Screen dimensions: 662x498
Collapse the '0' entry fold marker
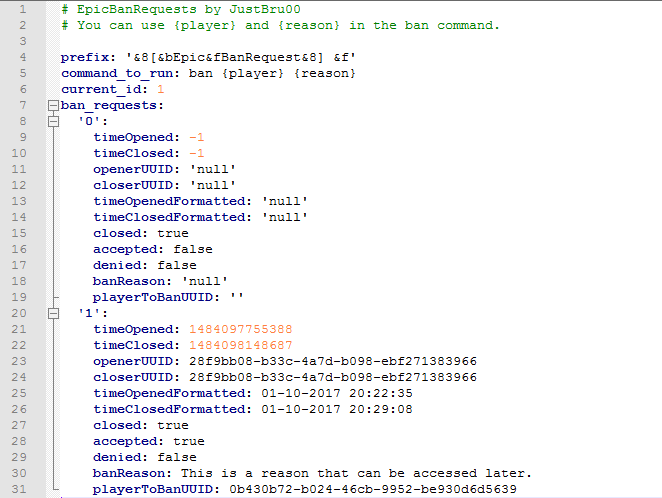pyautogui.click(x=50, y=121)
